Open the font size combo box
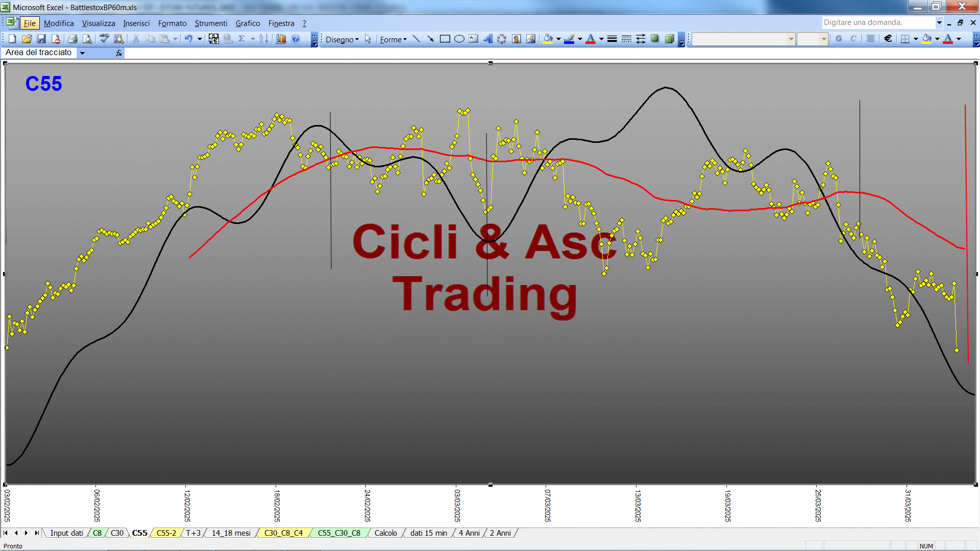The height and width of the screenshot is (551, 980). 812,39
